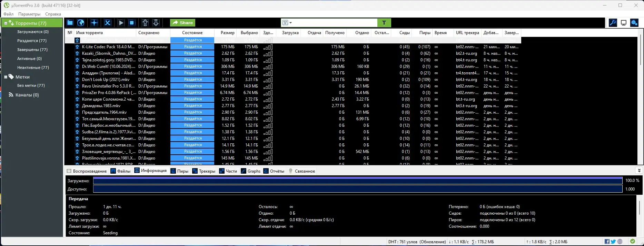
Task: Select Tajna.zolotoj.gory.1985 torrent row
Action: point(293,60)
